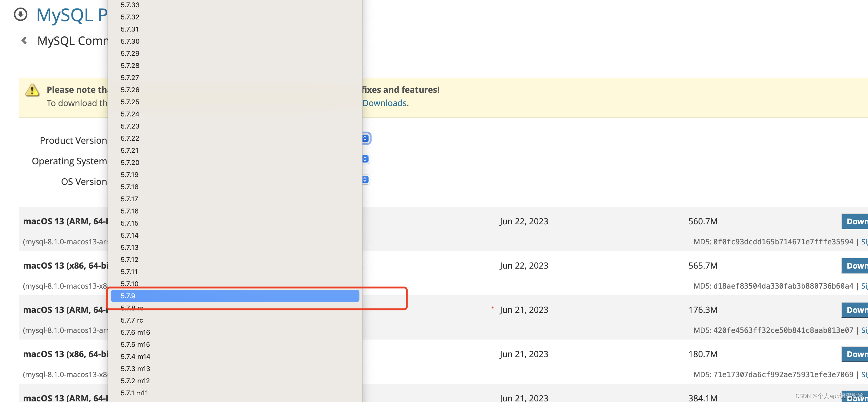Select version 5.7.33 from the list
The image size is (868, 402).
coord(130,5)
